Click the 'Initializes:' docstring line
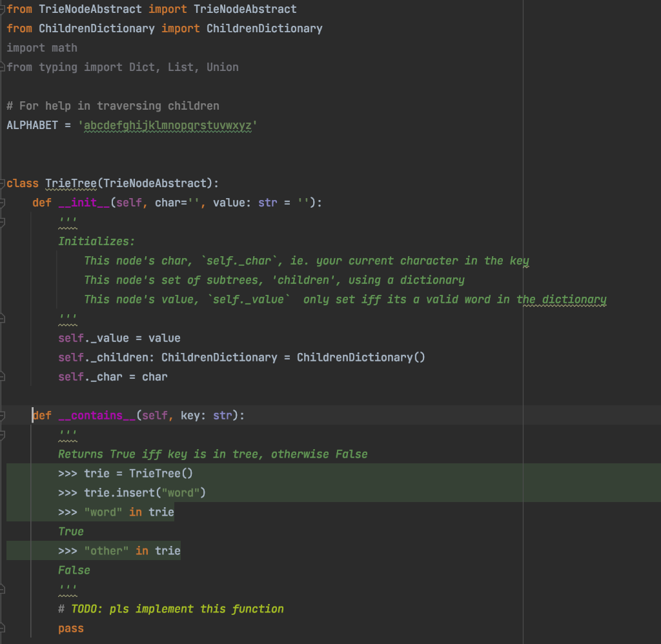 (x=97, y=241)
